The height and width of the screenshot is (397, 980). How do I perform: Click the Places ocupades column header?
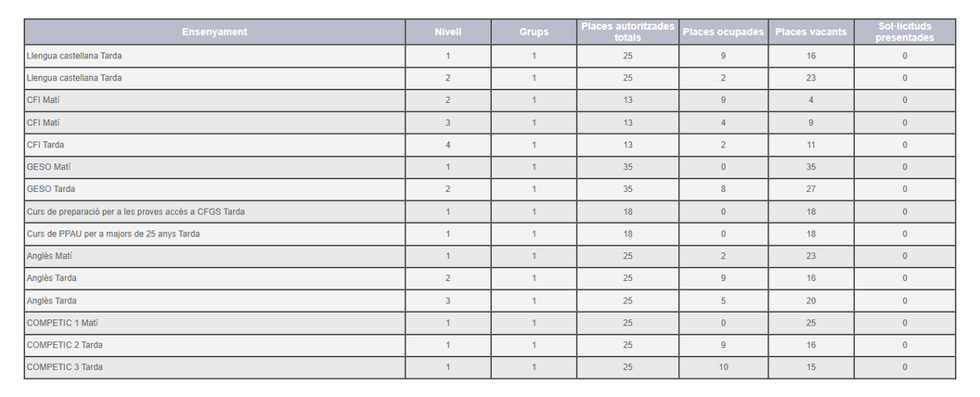pos(723,32)
